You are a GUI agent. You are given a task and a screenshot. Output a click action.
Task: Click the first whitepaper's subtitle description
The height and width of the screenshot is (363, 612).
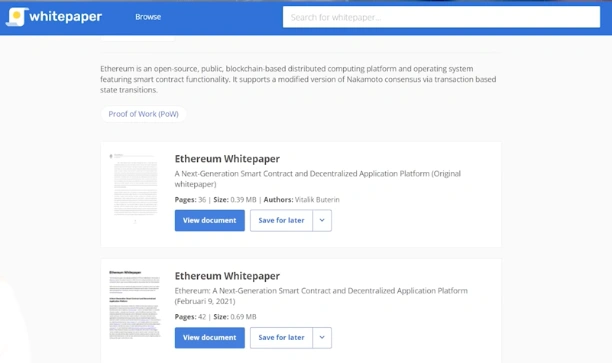317,179
